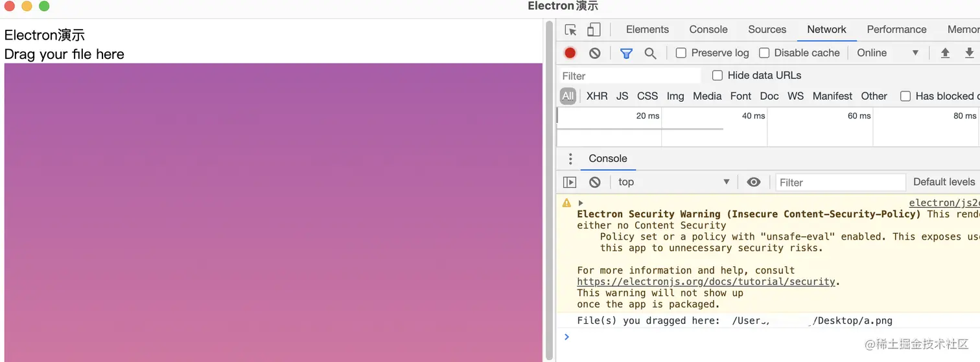Open the top context selector dropdown

674,183
